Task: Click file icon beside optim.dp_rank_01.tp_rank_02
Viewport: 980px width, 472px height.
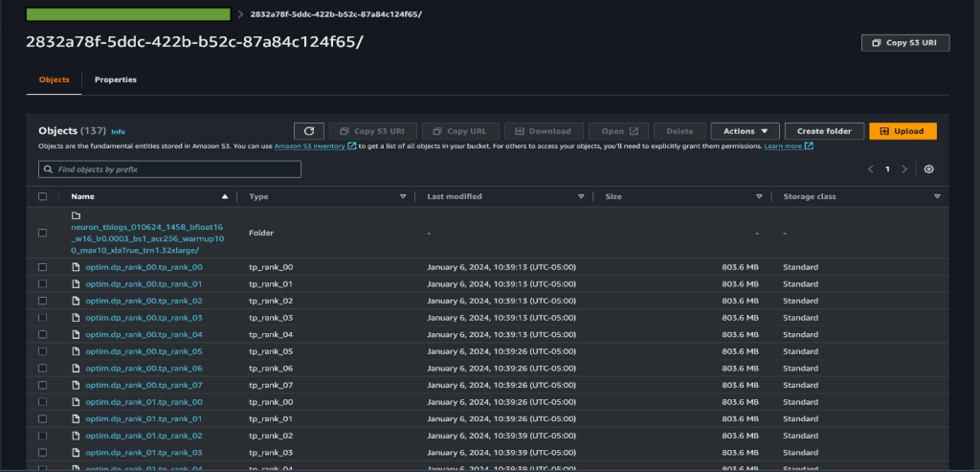Action: pos(77,436)
